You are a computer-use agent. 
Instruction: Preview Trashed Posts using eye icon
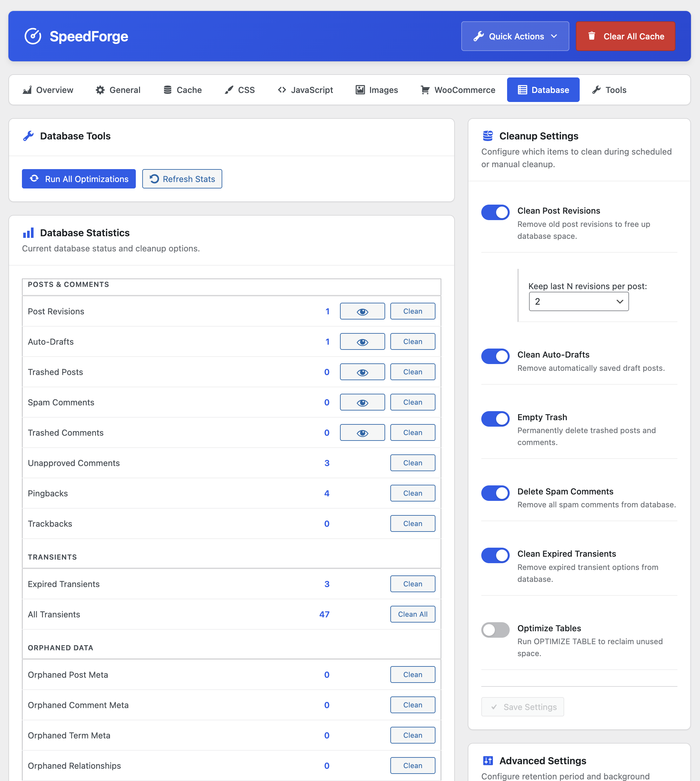point(362,372)
